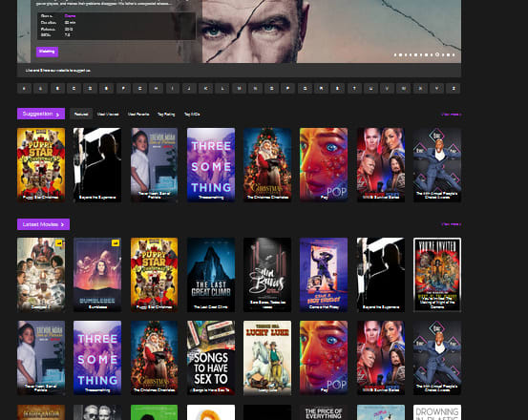Open Songs To Have Sex To poster
This screenshot has height=420, width=528.
(x=211, y=357)
